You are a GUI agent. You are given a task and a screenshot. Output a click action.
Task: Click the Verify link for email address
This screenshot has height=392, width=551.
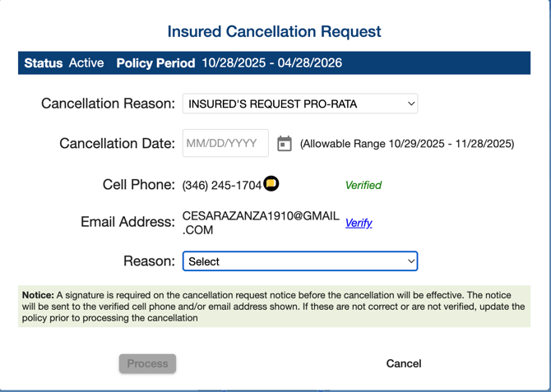[x=359, y=223]
